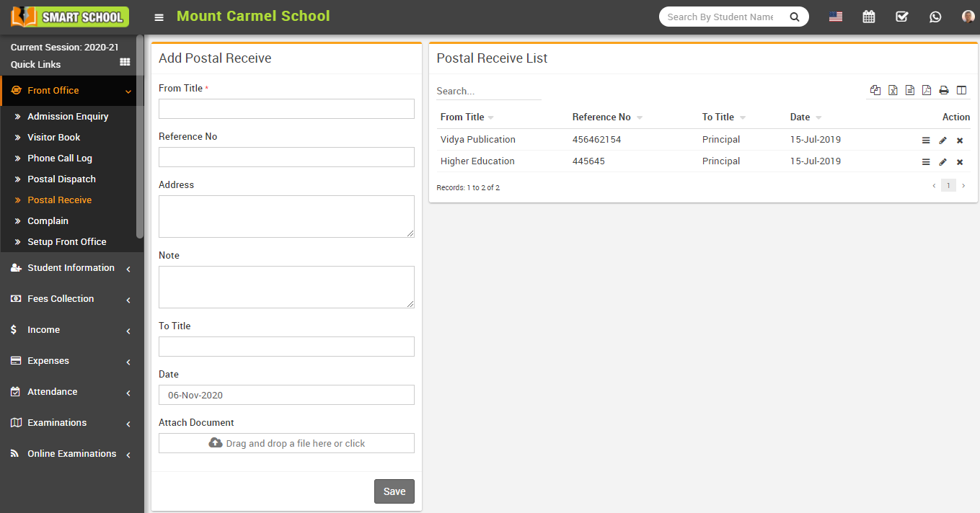Export the list as a CSV file
980x513 pixels.
pos(910,90)
